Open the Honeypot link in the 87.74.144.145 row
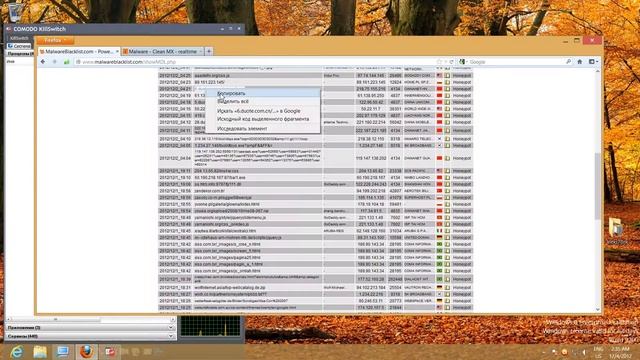 point(462,76)
